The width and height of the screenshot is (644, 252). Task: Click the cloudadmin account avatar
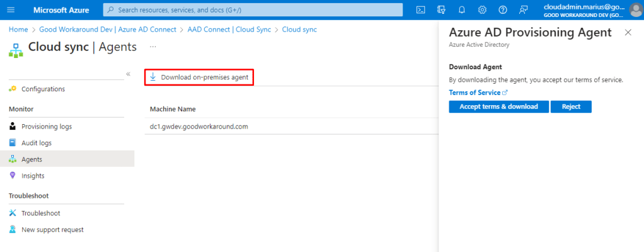[x=635, y=10]
